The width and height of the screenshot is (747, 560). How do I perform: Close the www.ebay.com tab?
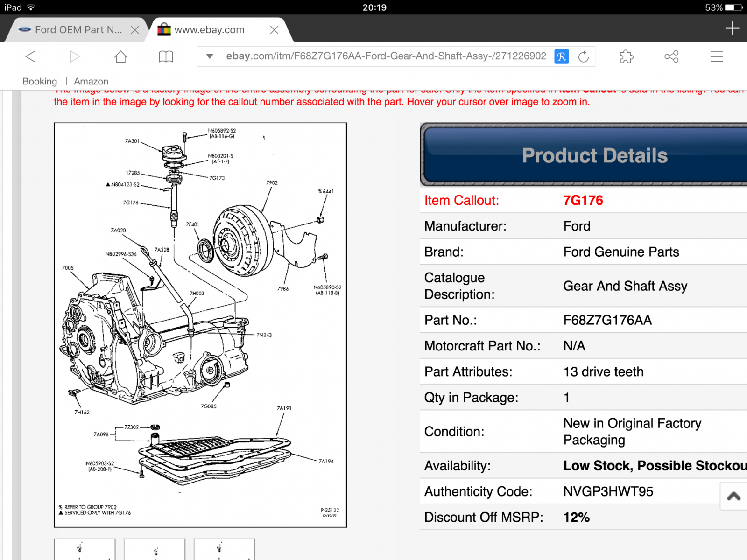(x=274, y=30)
